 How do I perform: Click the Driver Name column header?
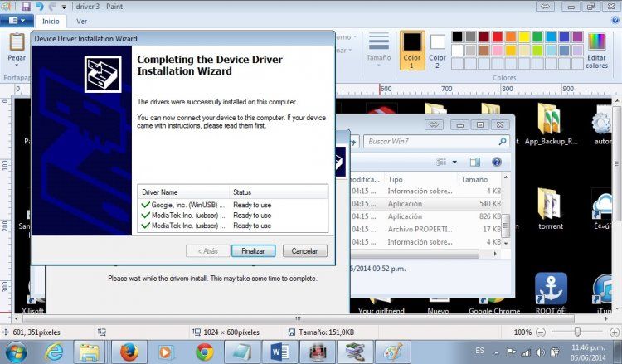[x=183, y=192]
